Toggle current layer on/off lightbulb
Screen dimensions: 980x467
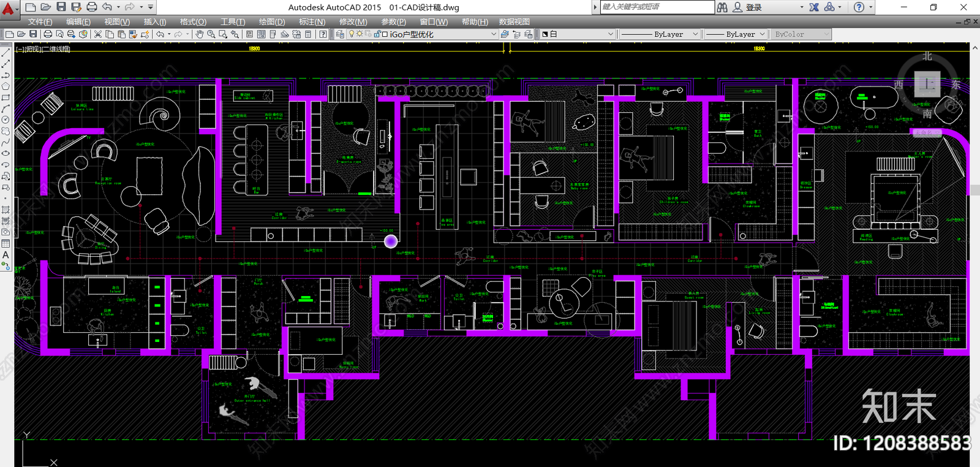tap(352, 34)
